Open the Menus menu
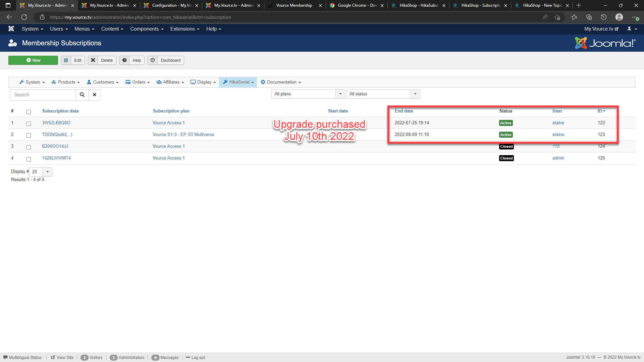The image size is (644, 362). [x=85, y=29]
